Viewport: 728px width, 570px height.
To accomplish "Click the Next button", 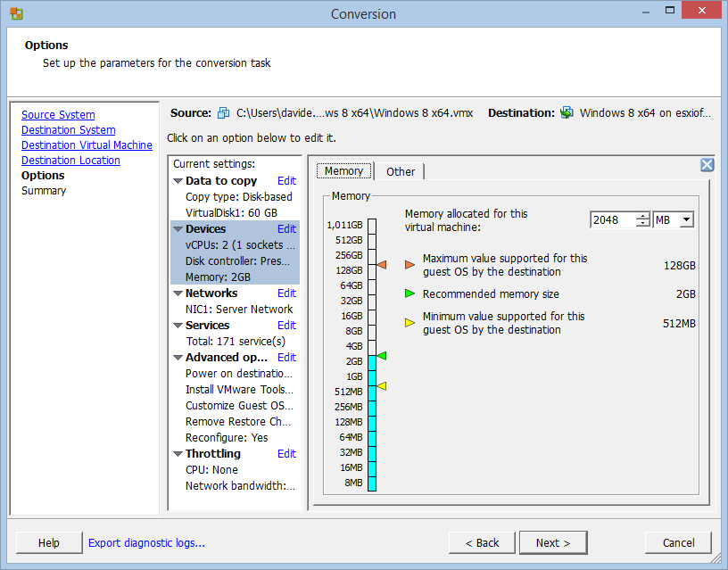I will pyautogui.click(x=553, y=542).
